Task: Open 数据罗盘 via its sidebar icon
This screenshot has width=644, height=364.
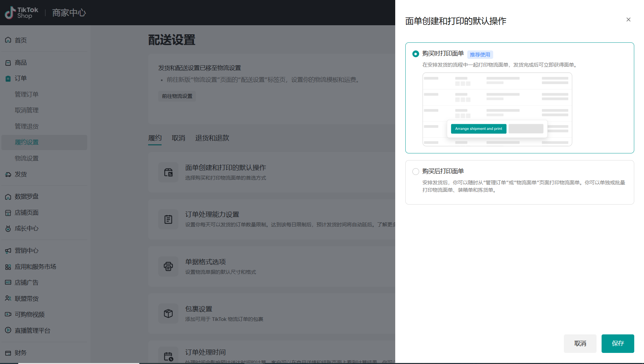Action: click(8, 197)
